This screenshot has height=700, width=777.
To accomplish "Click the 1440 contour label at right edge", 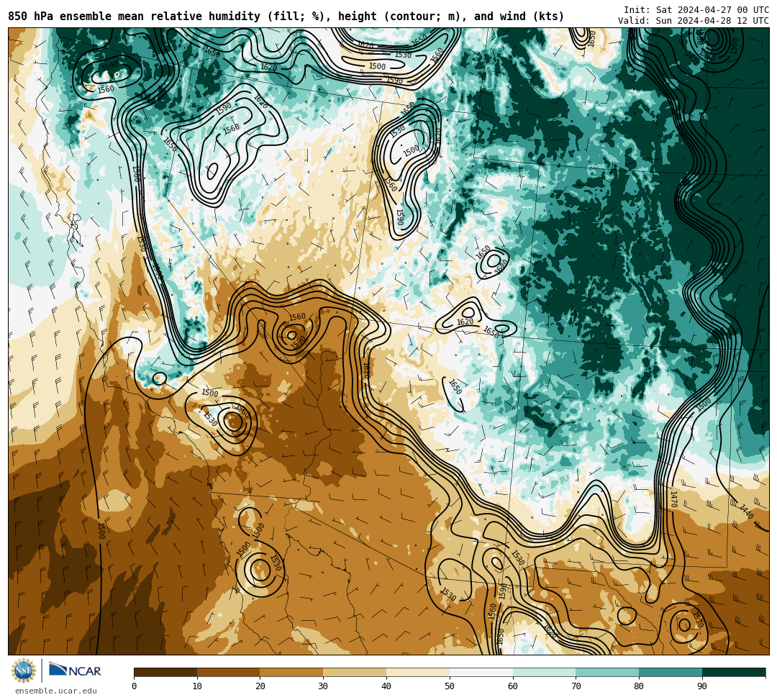I will click(746, 512).
